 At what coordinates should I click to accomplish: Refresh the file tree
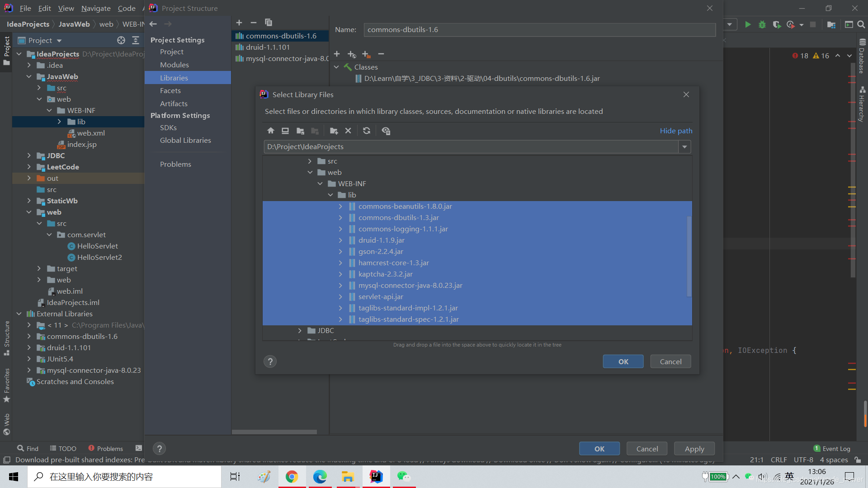pos(367,131)
